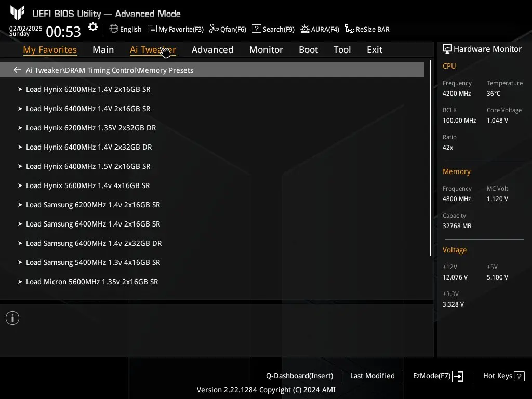Expand Load Samsung 6400MHz 1.4v 2x16GB SR arrow
The height and width of the screenshot is (399, 532).
coord(20,224)
